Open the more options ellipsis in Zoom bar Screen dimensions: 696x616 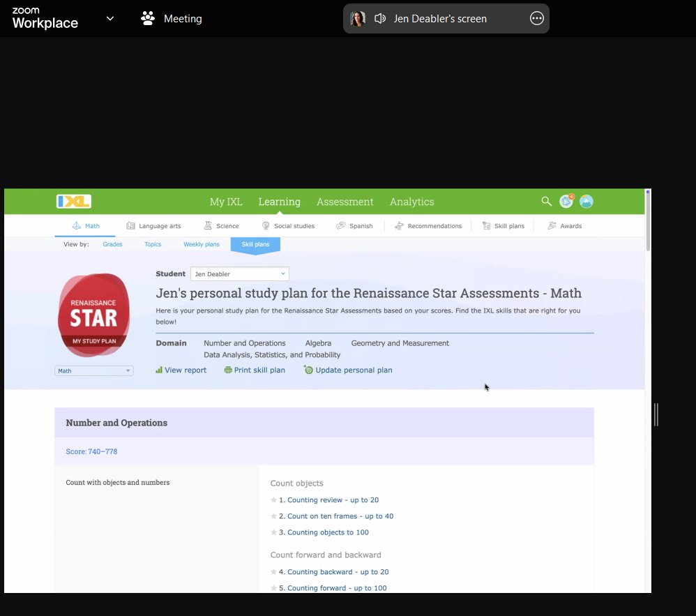537,18
